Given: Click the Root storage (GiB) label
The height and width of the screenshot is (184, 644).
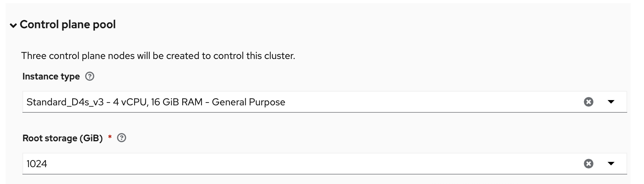Looking at the screenshot, I should coord(62,138).
